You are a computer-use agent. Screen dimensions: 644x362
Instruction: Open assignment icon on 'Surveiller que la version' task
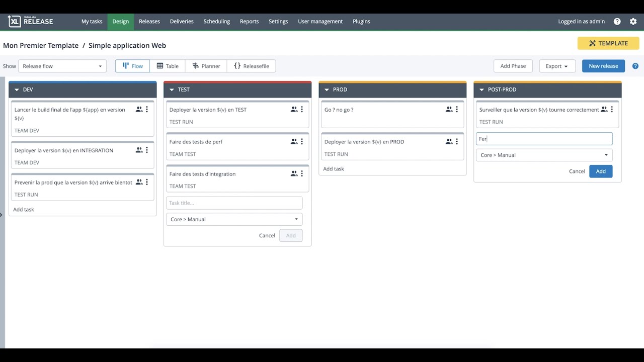coord(604,109)
